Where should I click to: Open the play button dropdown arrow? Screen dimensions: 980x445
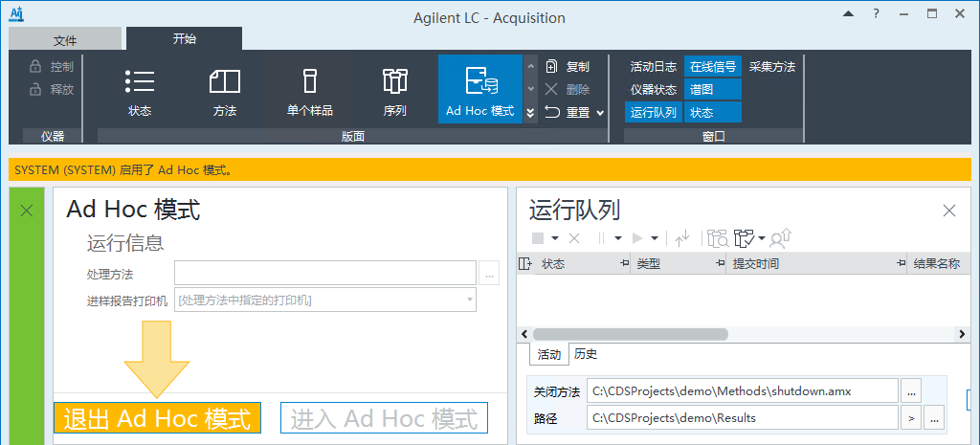[655, 238]
